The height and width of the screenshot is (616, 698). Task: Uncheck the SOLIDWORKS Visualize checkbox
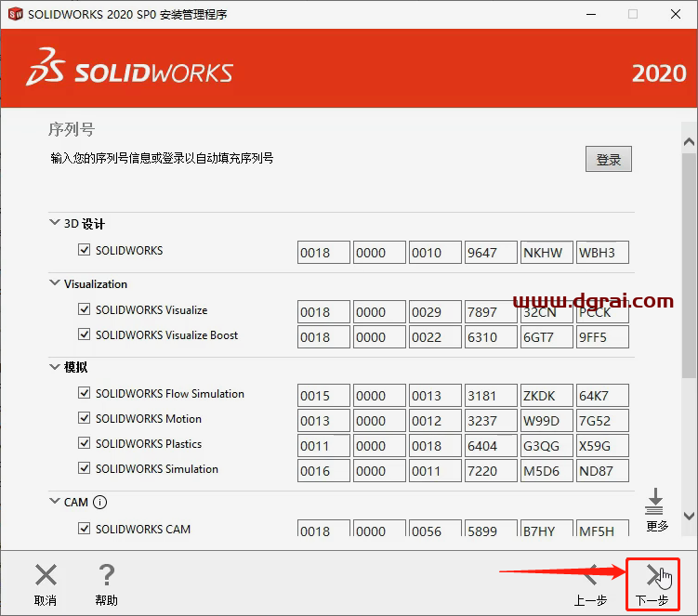(84, 309)
